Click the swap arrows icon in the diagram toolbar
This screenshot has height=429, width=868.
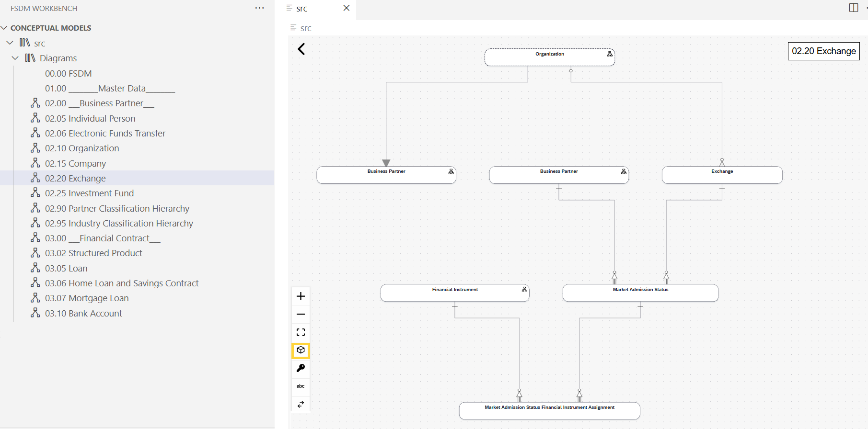tap(301, 404)
